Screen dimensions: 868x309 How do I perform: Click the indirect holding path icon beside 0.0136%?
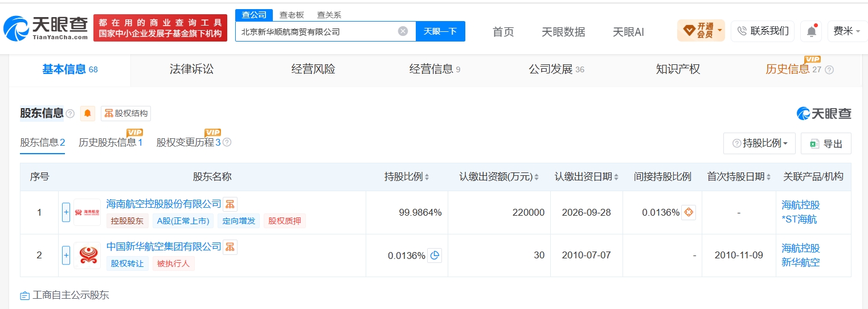(689, 212)
